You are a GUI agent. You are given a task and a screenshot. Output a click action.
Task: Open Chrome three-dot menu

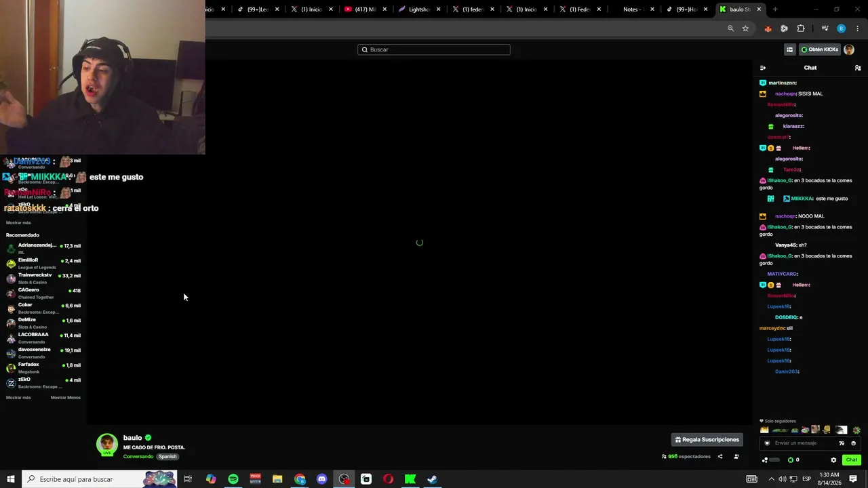(858, 28)
